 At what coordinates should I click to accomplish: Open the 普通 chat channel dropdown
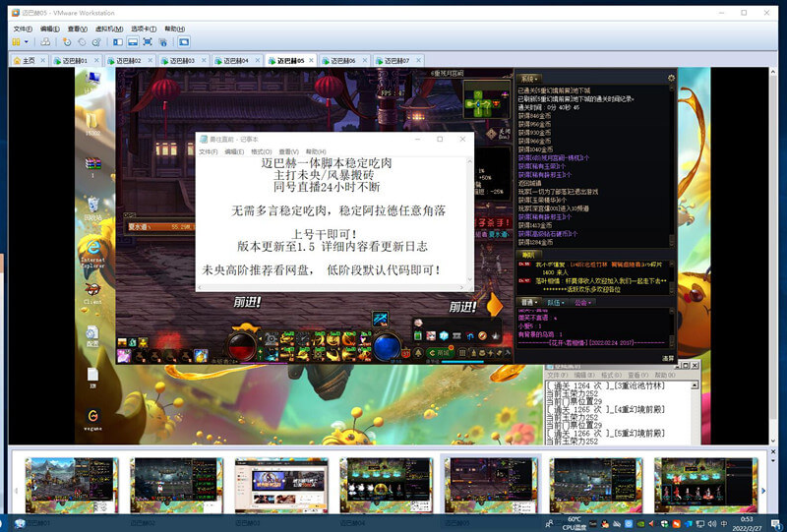click(x=529, y=302)
